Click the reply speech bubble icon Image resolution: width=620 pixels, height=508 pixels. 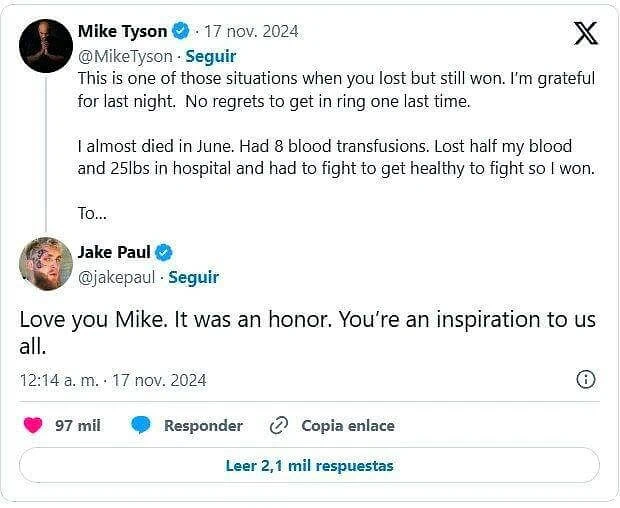[141, 425]
